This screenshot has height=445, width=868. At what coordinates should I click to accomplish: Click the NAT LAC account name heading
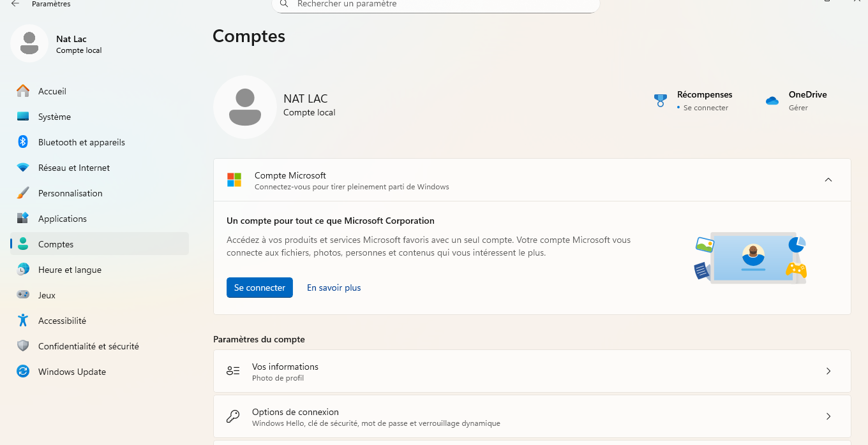pyautogui.click(x=306, y=99)
